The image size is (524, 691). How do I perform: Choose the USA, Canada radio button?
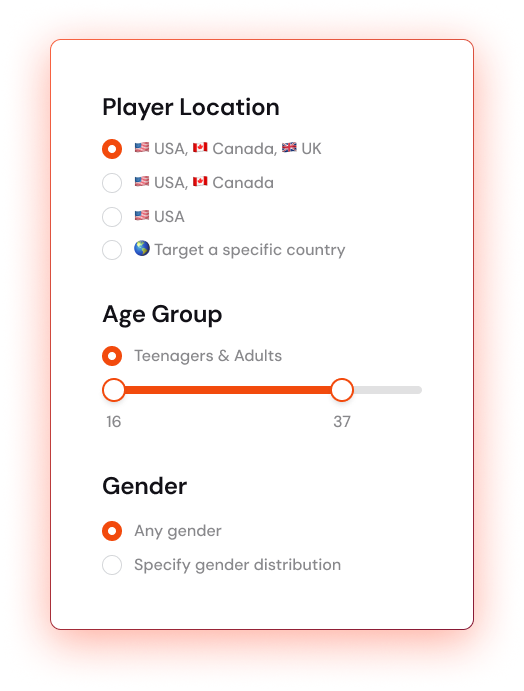click(x=112, y=183)
